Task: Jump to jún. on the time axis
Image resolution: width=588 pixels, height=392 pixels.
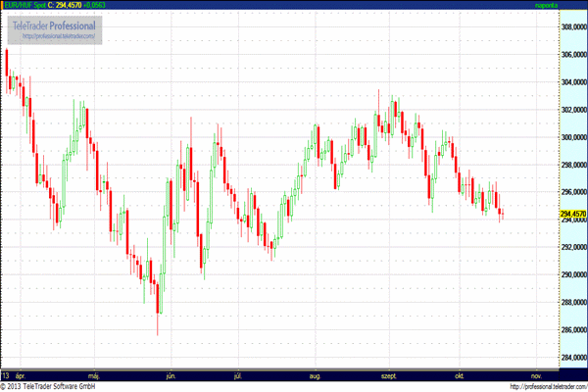Action: [x=171, y=375]
